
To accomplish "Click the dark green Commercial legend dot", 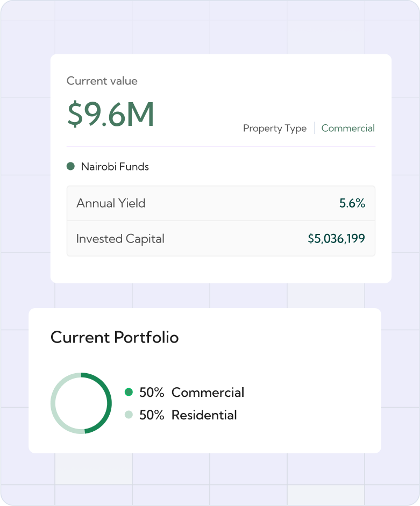I will pyautogui.click(x=129, y=392).
